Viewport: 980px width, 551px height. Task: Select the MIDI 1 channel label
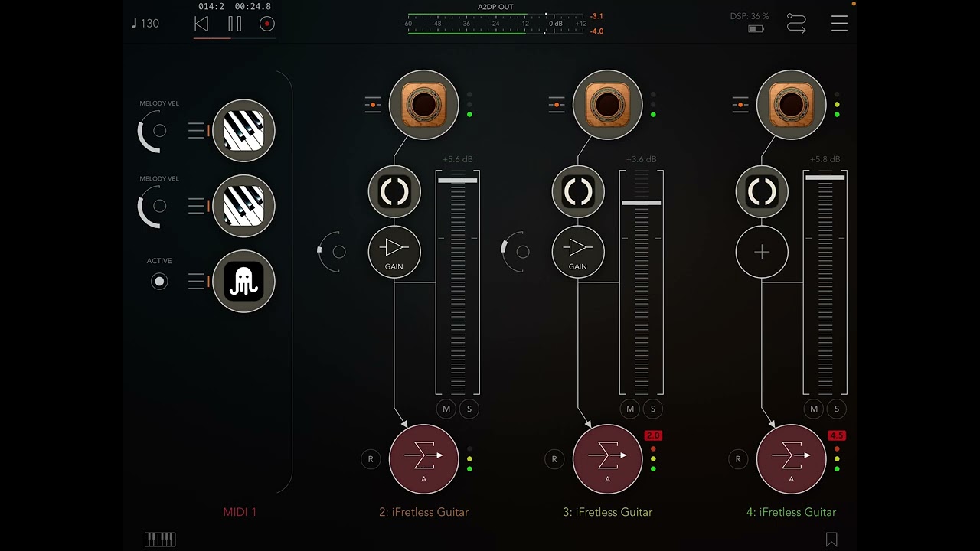(240, 512)
